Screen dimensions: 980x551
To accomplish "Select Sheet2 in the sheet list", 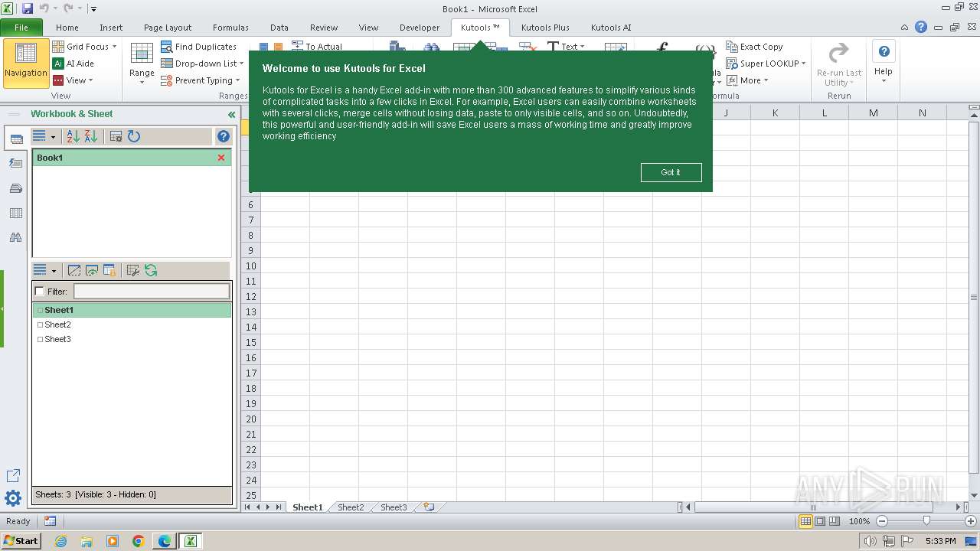I will tap(132, 324).
